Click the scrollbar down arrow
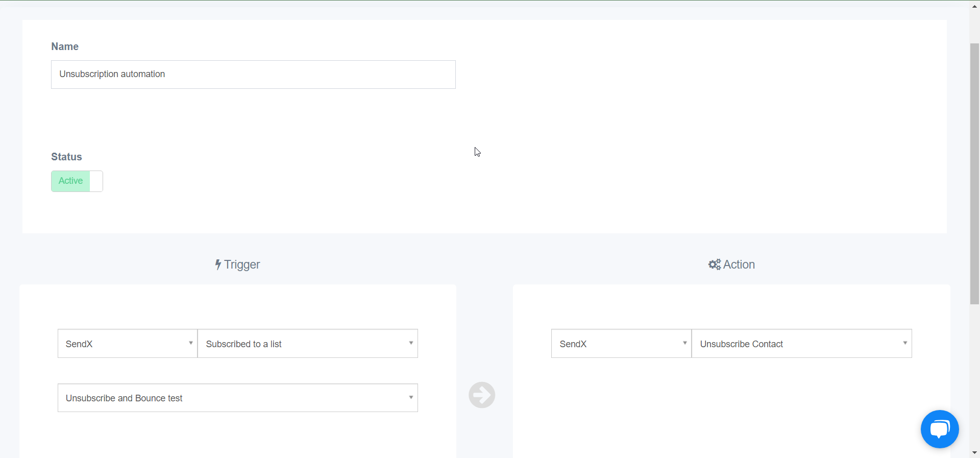 point(974,453)
